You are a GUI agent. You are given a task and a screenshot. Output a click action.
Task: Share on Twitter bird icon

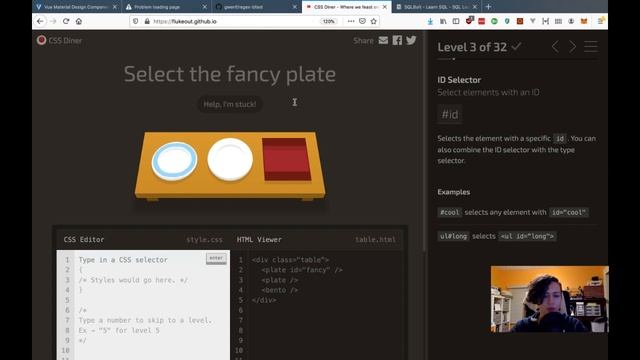411,40
